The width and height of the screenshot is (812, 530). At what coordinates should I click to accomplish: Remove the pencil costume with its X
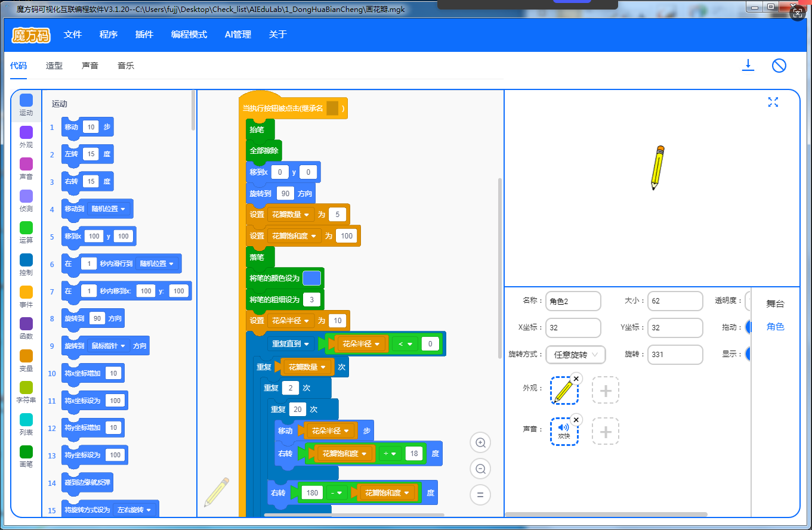click(576, 379)
